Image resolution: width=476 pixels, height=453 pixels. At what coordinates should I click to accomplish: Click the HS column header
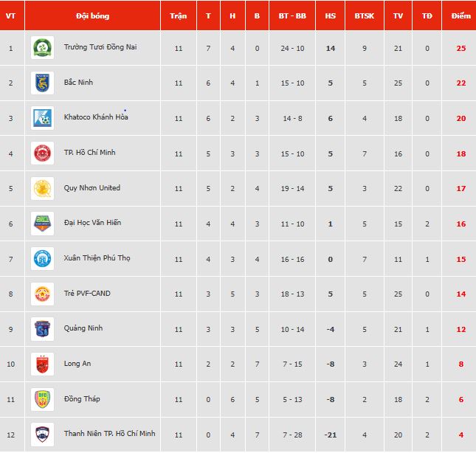click(330, 15)
